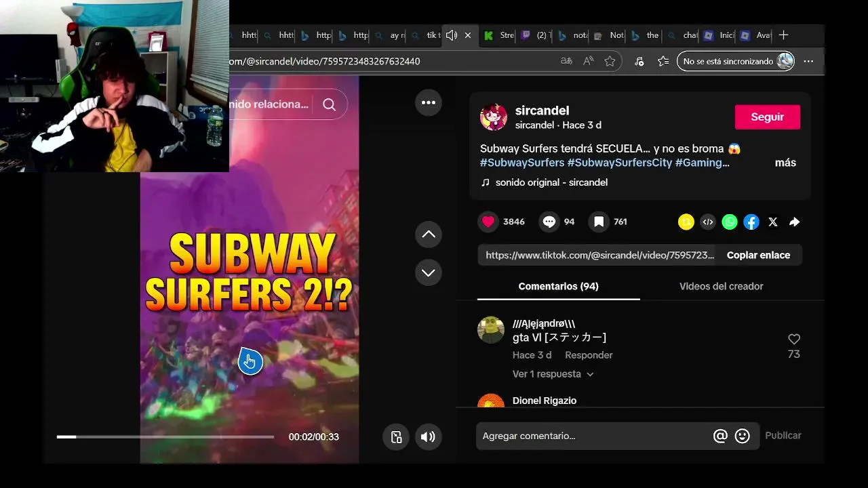Click the browser address bar URL

coord(323,61)
